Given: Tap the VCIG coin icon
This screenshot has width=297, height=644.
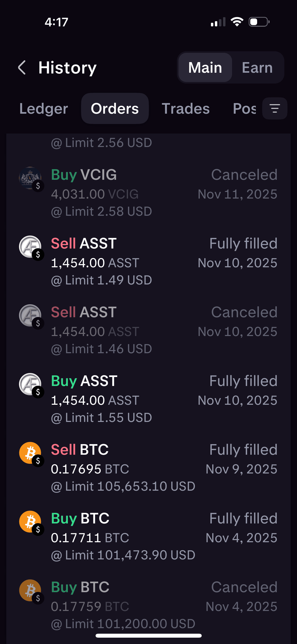Looking at the screenshot, I should point(30,178).
